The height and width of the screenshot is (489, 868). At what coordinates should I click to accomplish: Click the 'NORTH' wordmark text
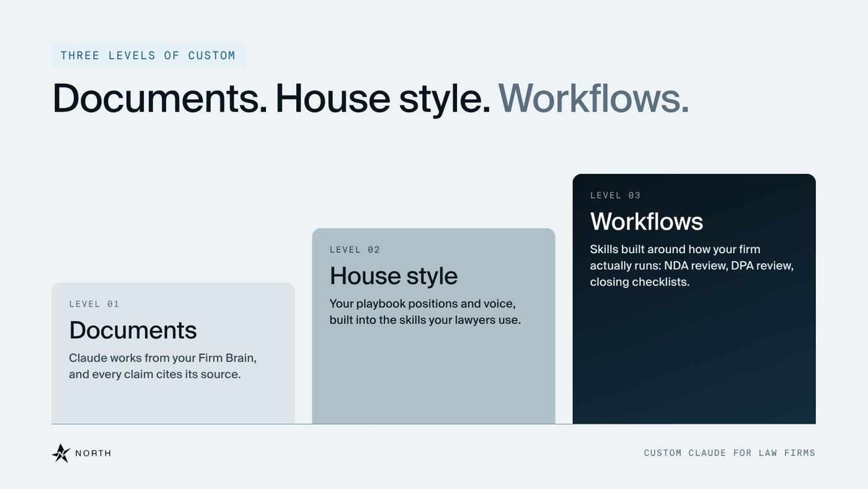93,453
